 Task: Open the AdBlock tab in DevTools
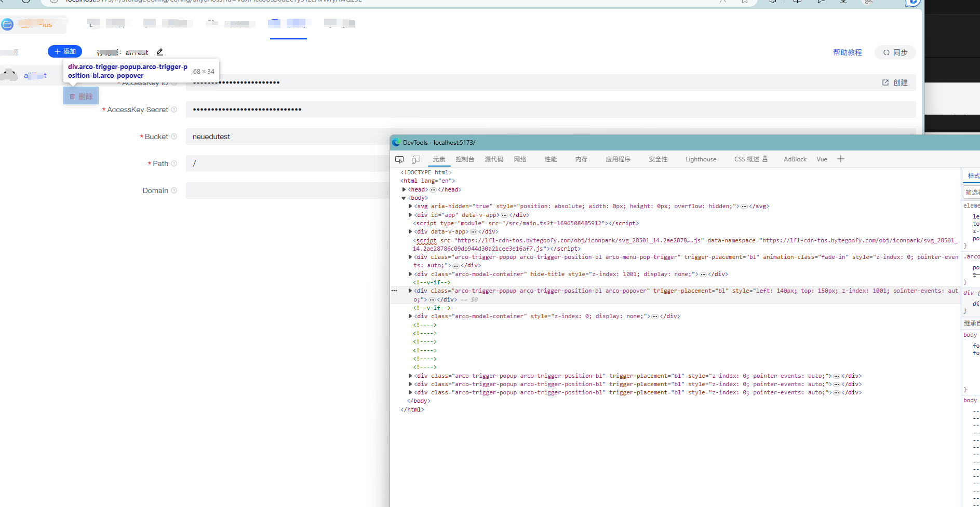pos(795,159)
